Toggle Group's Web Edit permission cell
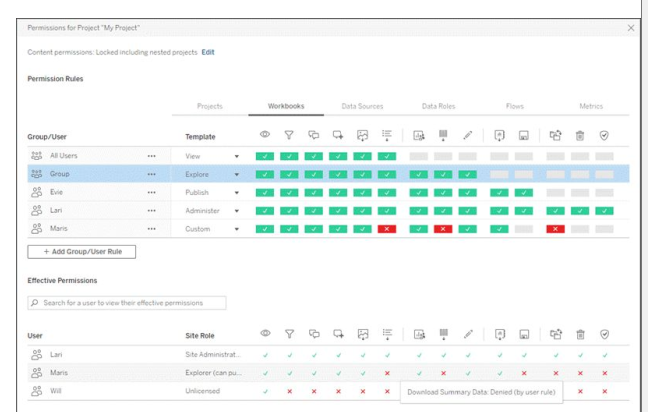648x412 pixels. click(x=467, y=174)
